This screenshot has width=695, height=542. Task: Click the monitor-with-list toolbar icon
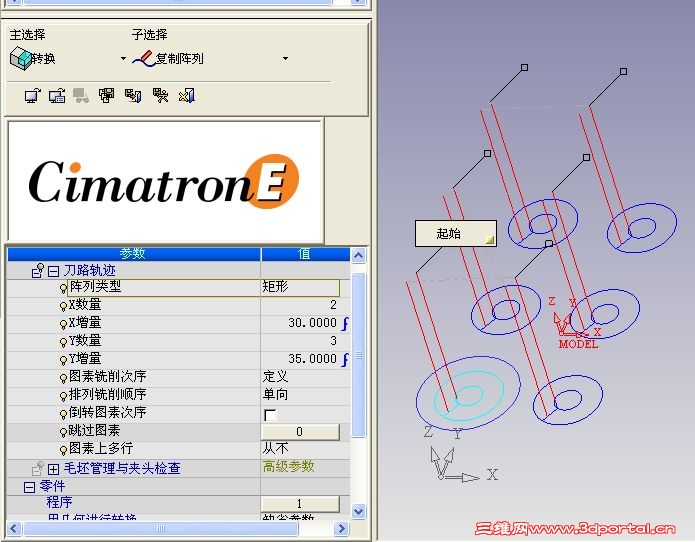(57, 95)
